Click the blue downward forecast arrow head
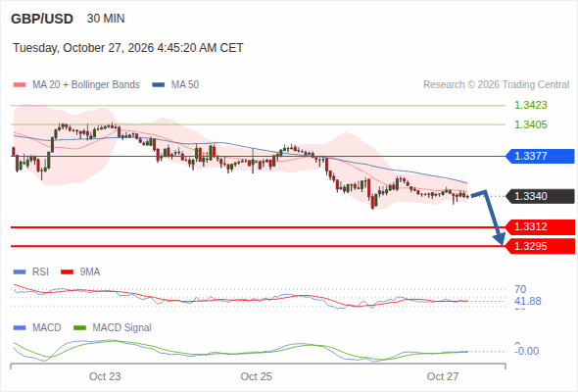578x392 pixels. (500, 239)
